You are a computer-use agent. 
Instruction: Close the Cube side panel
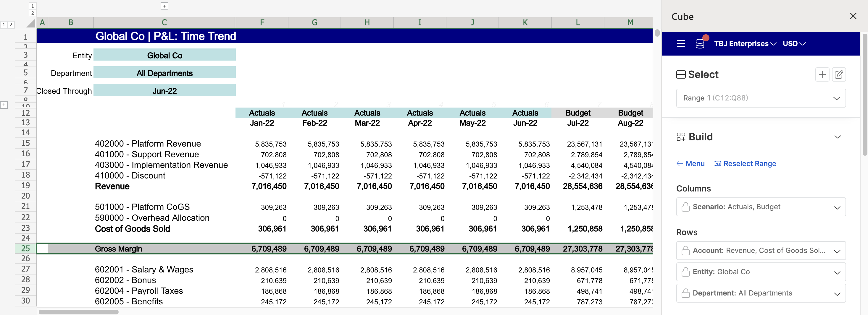click(853, 16)
